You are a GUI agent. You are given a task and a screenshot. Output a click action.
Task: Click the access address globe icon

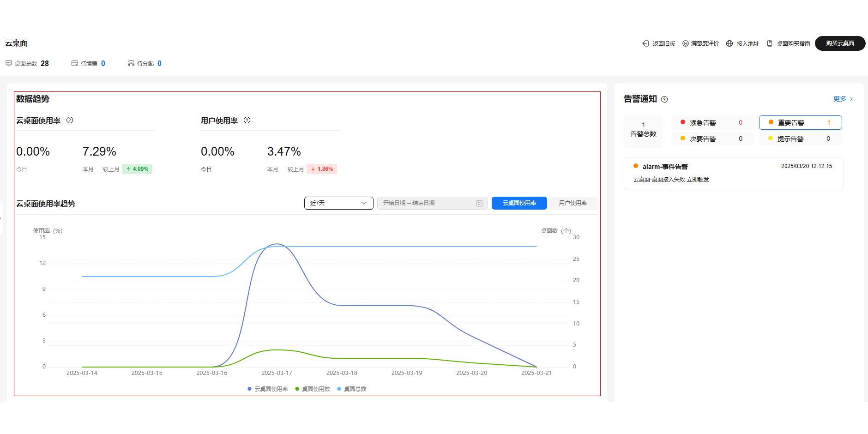(x=729, y=43)
